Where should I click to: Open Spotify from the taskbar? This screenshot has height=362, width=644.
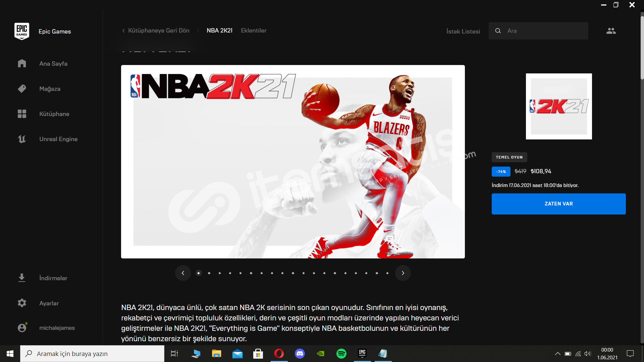[341, 354]
